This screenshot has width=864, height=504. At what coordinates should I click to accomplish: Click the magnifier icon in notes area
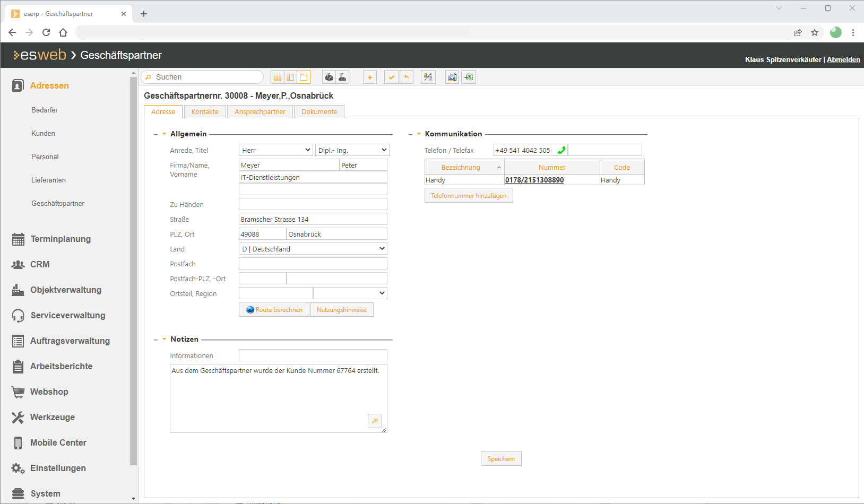point(375,421)
